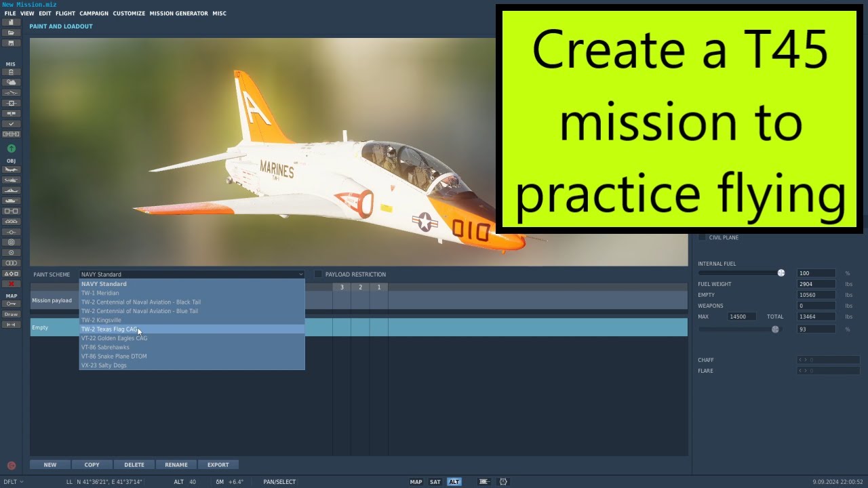
Task: Choose TW-1 Meridian paint scheme
Action: tap(192, 293)
